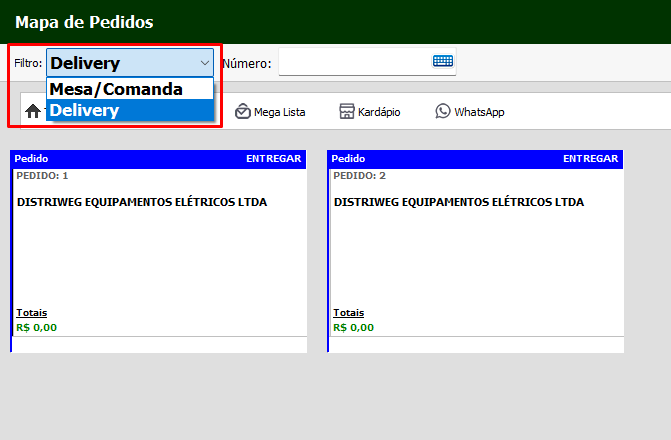Click the PEDIDO: 2 label text
Viewport: 671px width, 440px height.
[358, 175]
